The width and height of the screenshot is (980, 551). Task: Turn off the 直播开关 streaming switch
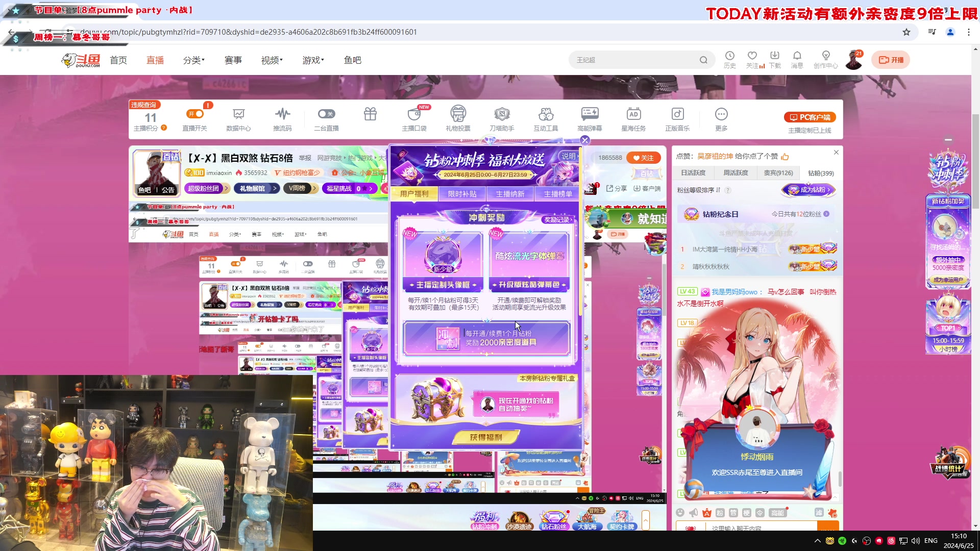(194, 114)
